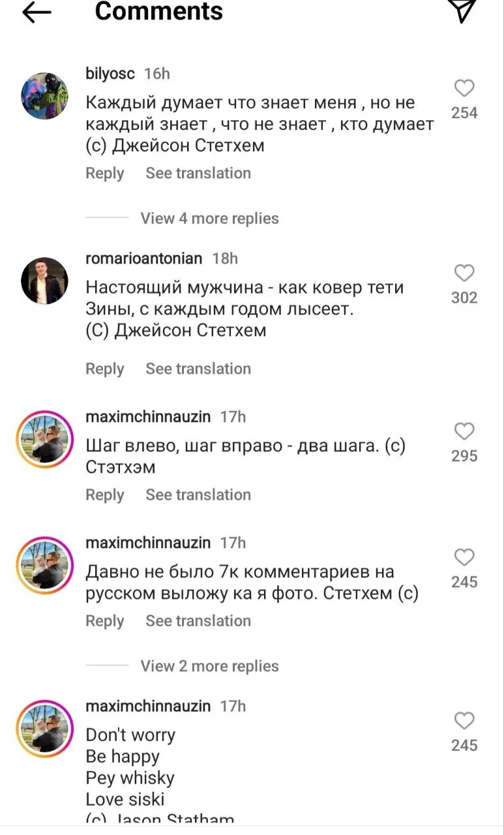This screenshot has height=835, width=504.
Task: Open username maximchinnauzin
Action: click(147, 416)
